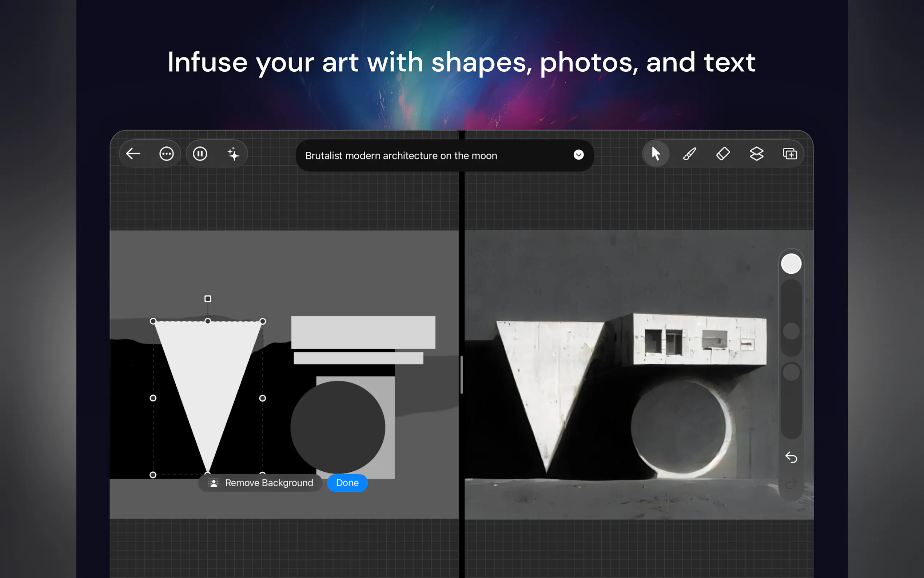Click the Brutalist modern architecture prompt field

(x=401, y=155)
